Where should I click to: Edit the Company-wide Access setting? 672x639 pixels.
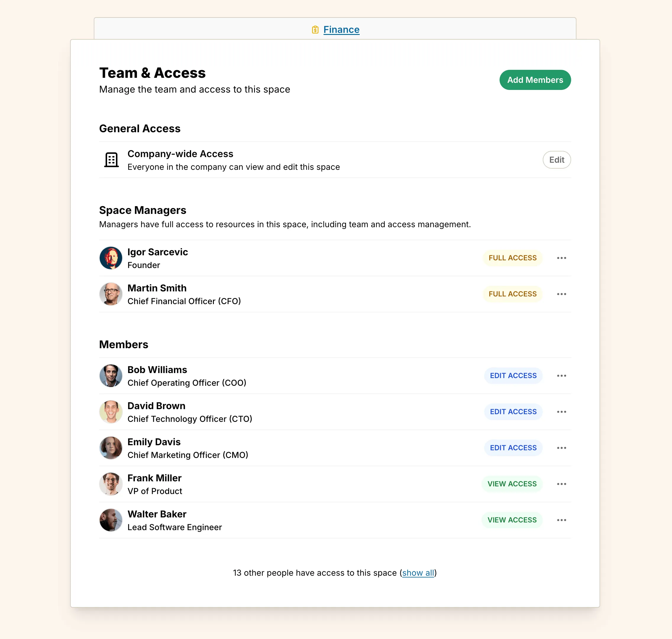coord(556,160)
